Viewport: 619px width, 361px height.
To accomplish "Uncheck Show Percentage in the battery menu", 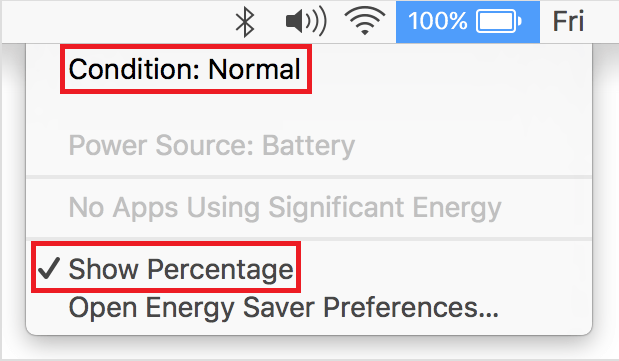I will pyautogui.click(x=166, y=269).
